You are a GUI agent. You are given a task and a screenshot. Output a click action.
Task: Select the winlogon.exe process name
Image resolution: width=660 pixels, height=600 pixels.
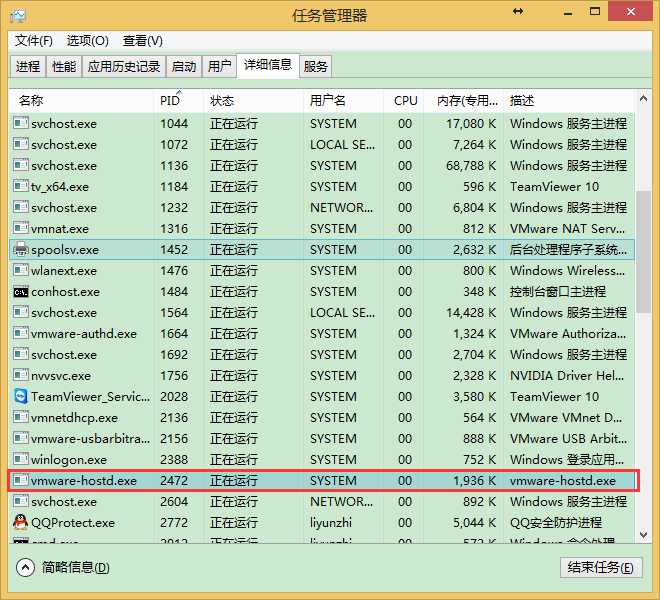coord(69,460)
